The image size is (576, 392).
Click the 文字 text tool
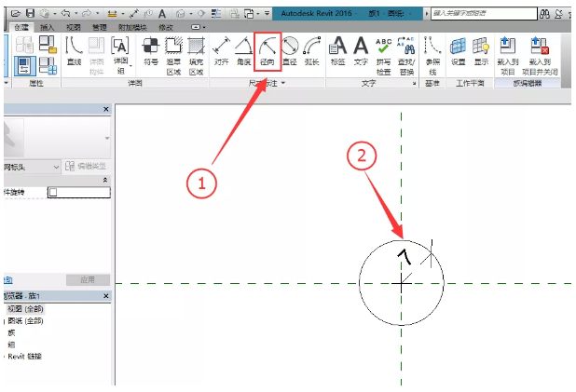pyautogui.click(x=361, y=50)
